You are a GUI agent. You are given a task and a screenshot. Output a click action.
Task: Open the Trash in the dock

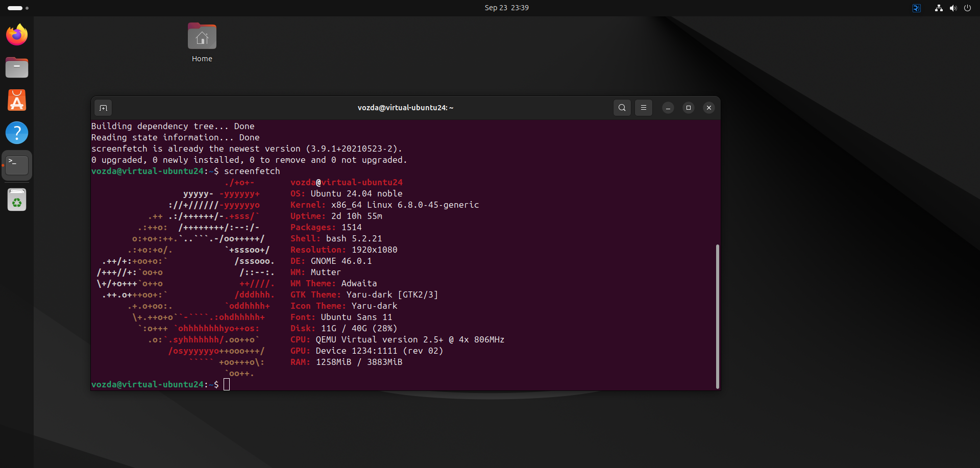tap(17, 200)
